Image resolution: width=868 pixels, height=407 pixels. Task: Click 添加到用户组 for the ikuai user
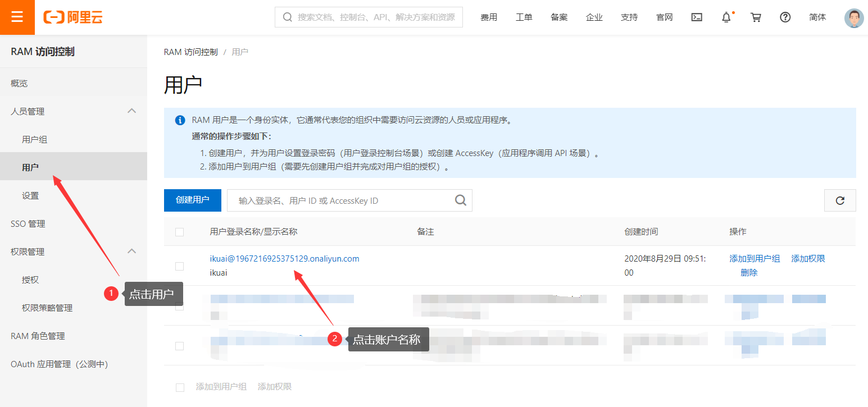(x=755, y=259)
